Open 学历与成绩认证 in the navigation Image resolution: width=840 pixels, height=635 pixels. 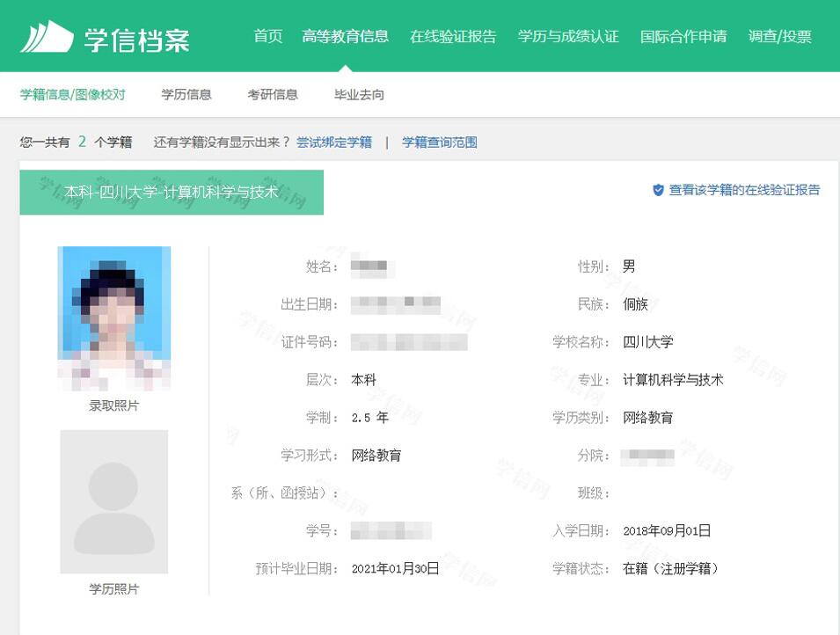(x=568, y=36)
